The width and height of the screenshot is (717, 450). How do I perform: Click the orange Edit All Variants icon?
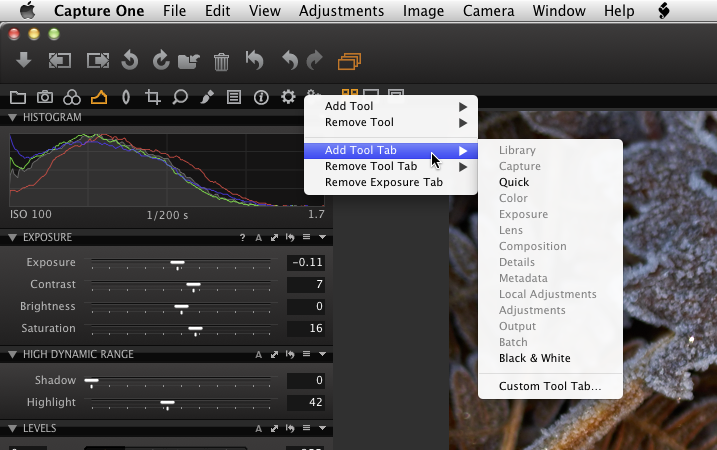coord(349,61)
